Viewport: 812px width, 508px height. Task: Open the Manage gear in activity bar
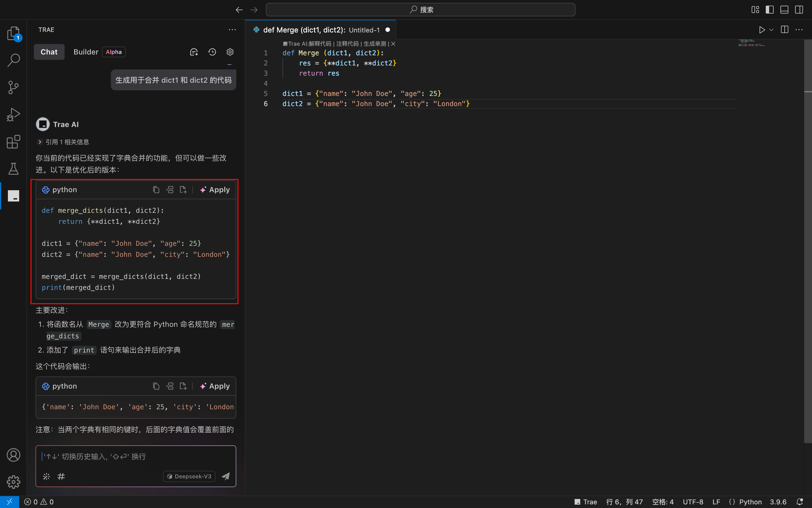[14, 482]
